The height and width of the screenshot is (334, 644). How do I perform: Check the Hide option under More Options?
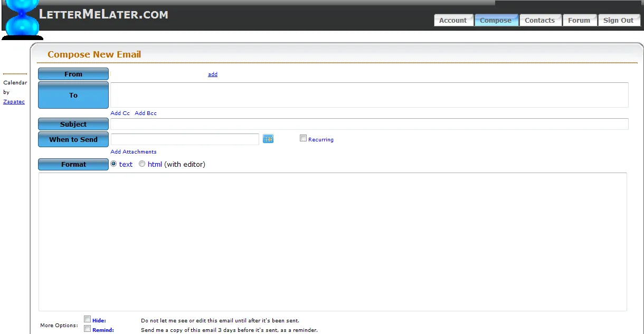point(87,319)
